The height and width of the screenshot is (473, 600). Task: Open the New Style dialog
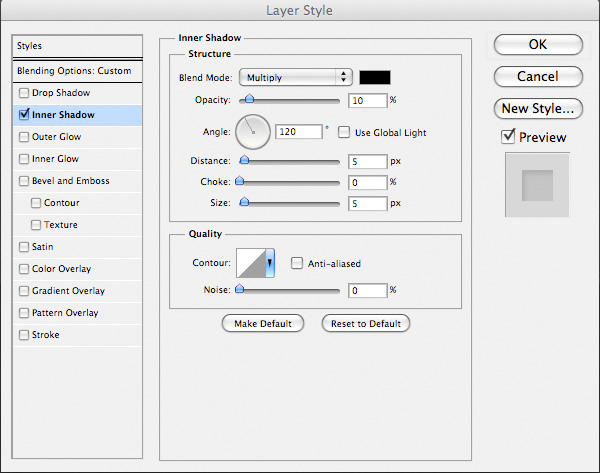(x=538, y=109)
